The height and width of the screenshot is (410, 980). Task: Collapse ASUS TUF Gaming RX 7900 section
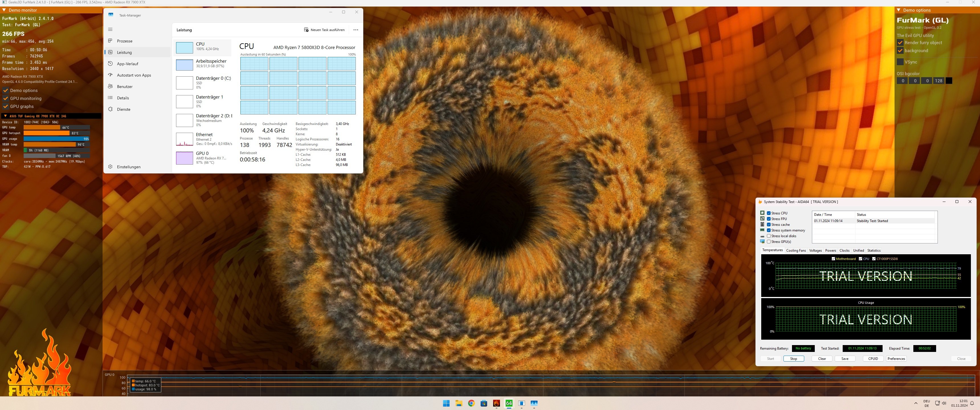coord(5,116)
